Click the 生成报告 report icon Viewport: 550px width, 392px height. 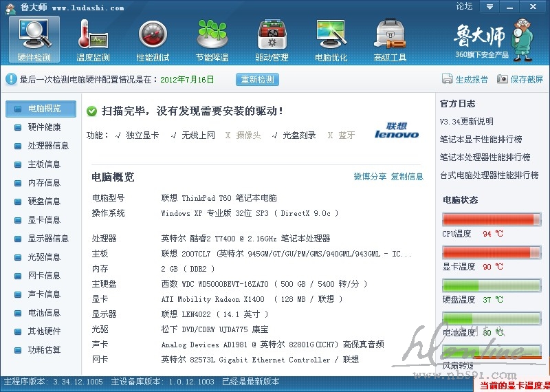[x=448, y=79]
